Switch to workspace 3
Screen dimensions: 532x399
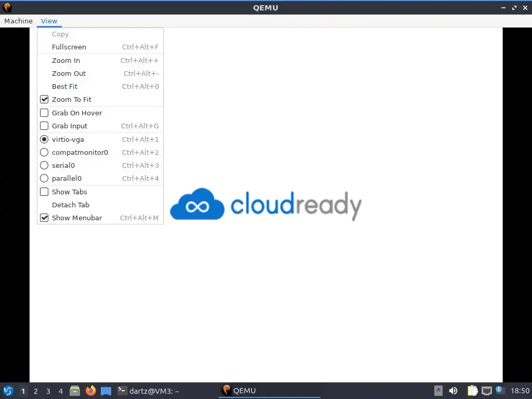coord(48,391)
